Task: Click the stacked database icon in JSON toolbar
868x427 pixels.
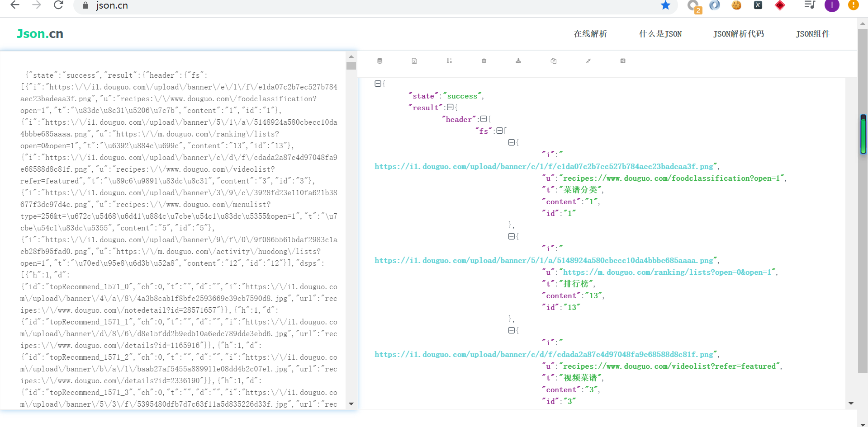Action: pyautogui.click(x=380, y=61)
